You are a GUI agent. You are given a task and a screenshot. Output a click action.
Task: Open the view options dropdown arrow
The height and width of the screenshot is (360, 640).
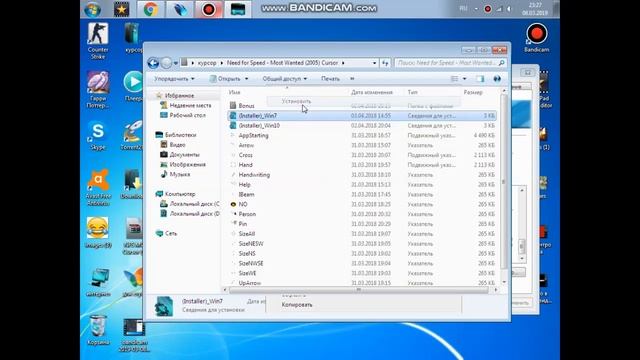tap(464, 79)
